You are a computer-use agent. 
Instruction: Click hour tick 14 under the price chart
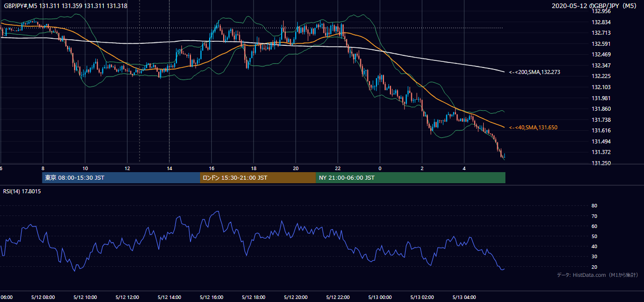coord(169,168)
